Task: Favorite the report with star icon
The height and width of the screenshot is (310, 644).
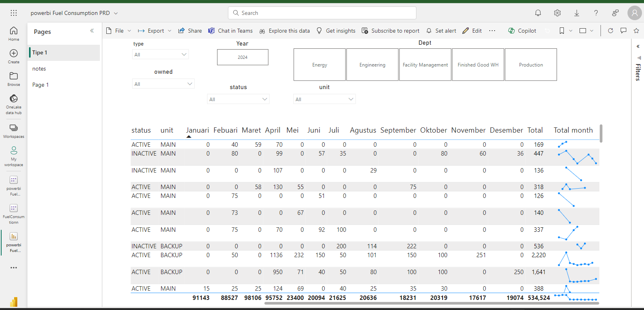Action: (x=636, y=31)
